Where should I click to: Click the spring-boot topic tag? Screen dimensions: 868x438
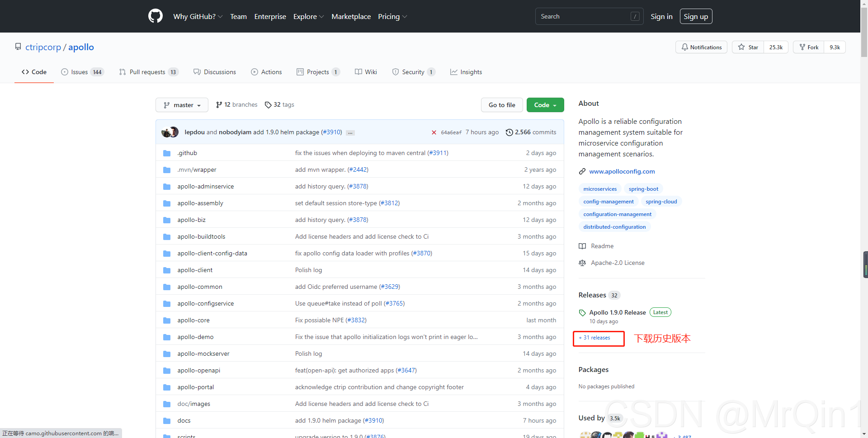[x=643, y=189]
